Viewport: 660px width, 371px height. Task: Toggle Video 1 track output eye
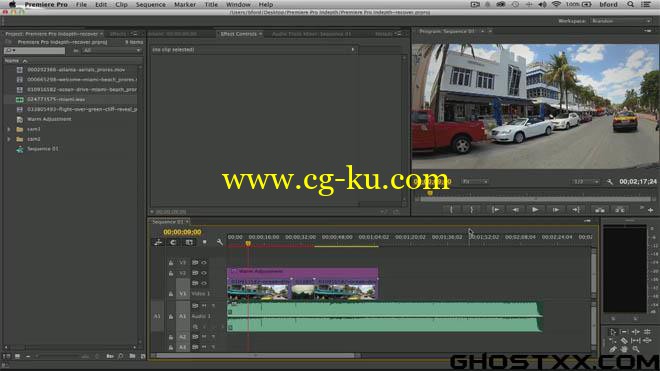pos(204,283)
